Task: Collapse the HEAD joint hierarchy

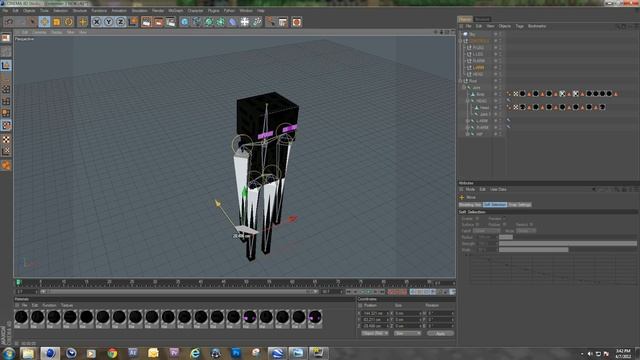Action: tap(468, 101)
